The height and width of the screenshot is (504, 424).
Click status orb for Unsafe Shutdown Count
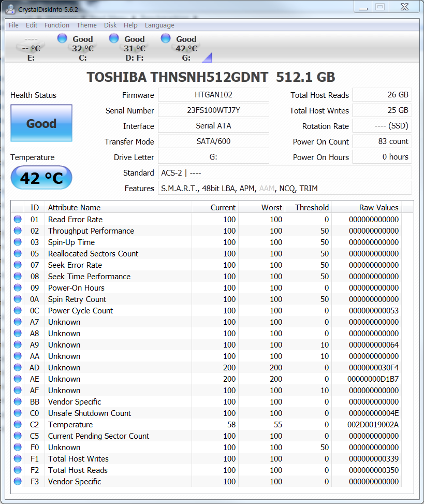18,413
